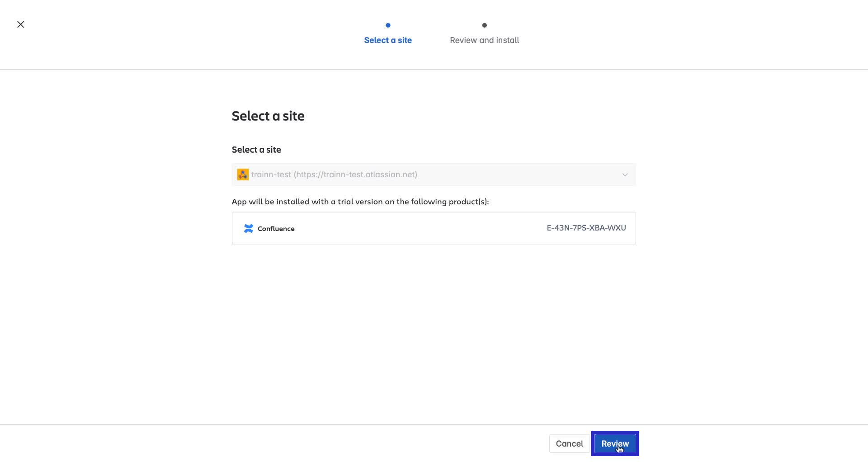The height and width of the screenshot is (462, 868).
Task: Cancel the app installation
Action: tap(569, 443)
